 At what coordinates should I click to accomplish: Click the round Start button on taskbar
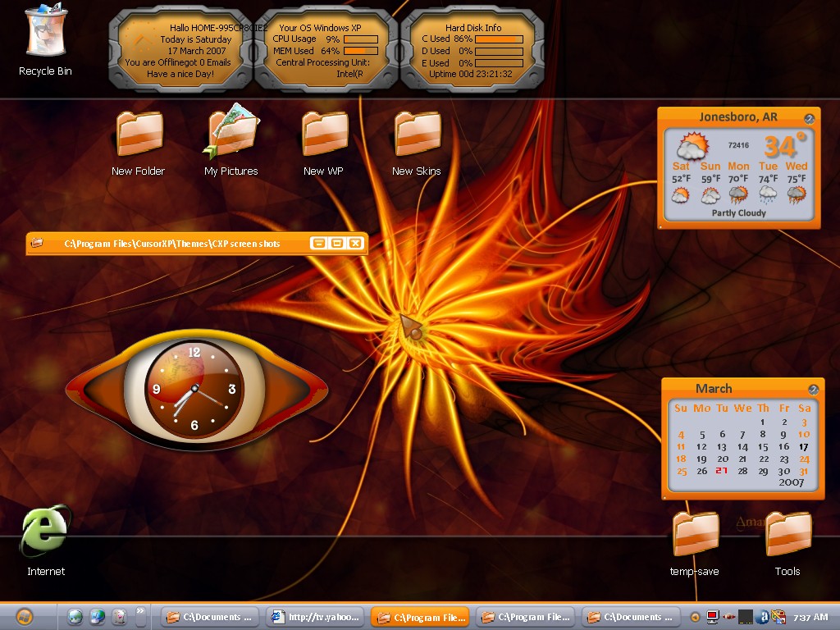tap(24, 617)
